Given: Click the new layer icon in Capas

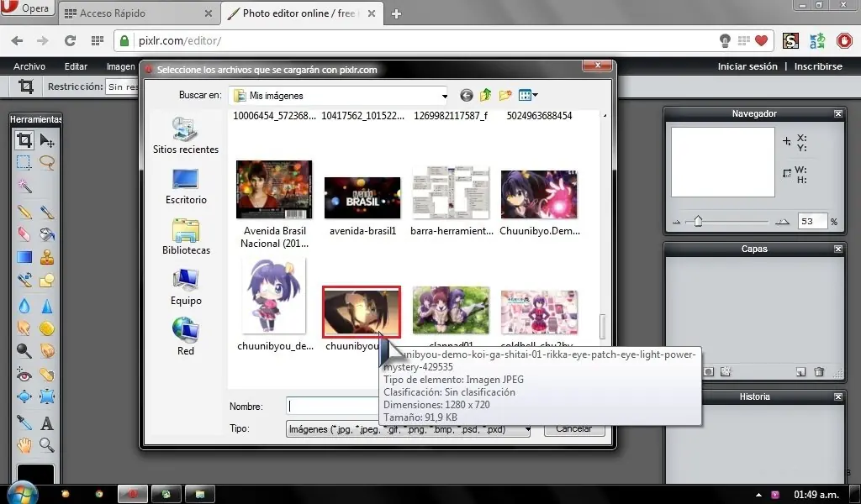Looking at the screenshot, I should (x=800, y=372).
